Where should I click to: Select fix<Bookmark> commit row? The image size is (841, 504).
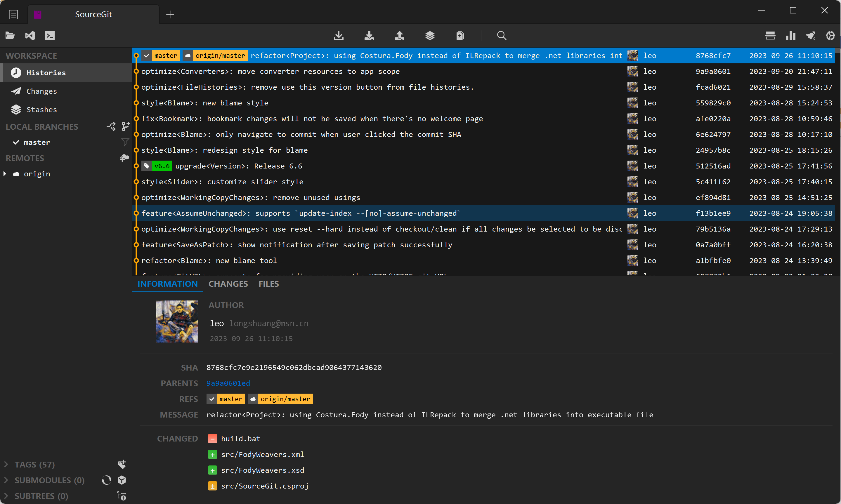484,119
